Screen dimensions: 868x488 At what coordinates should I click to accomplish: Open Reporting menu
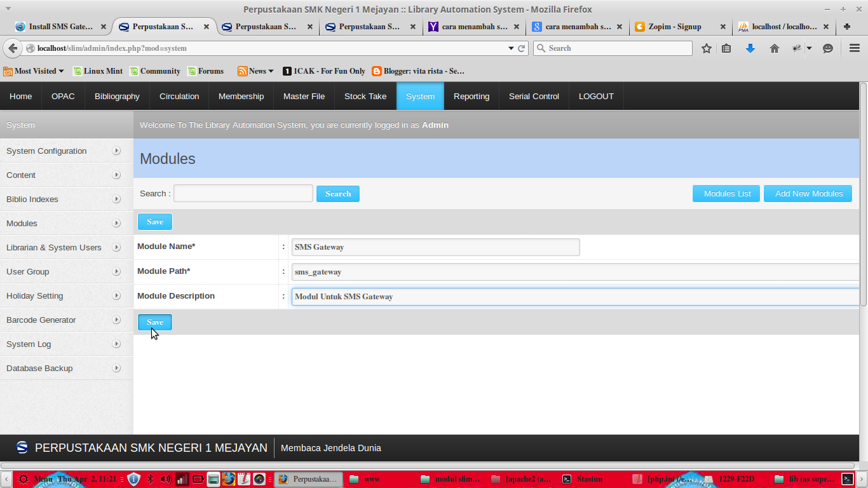coord(471,96)
